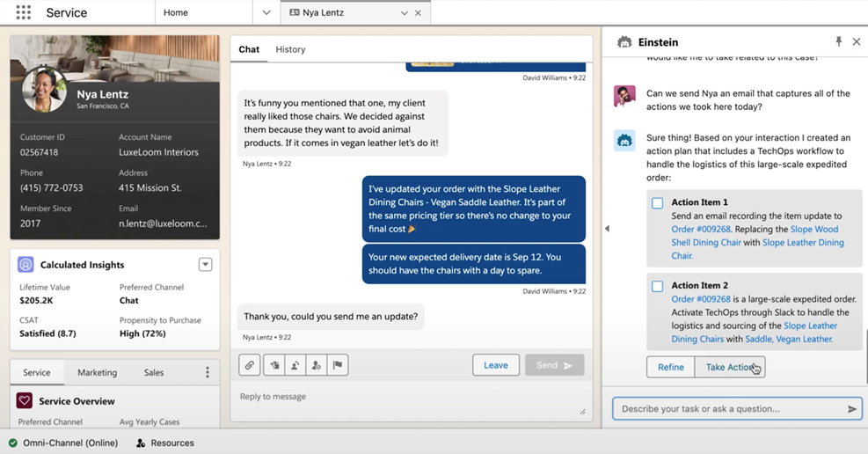Select the Service tab
Image resolution: width=868 pixels, height=454 pixels.
coord(37,372)
